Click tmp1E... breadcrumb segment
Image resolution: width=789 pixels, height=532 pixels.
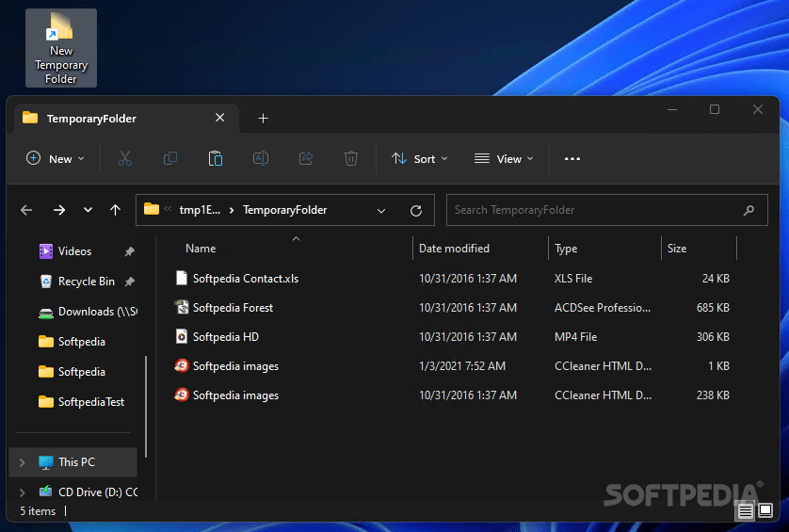point(200,210)
